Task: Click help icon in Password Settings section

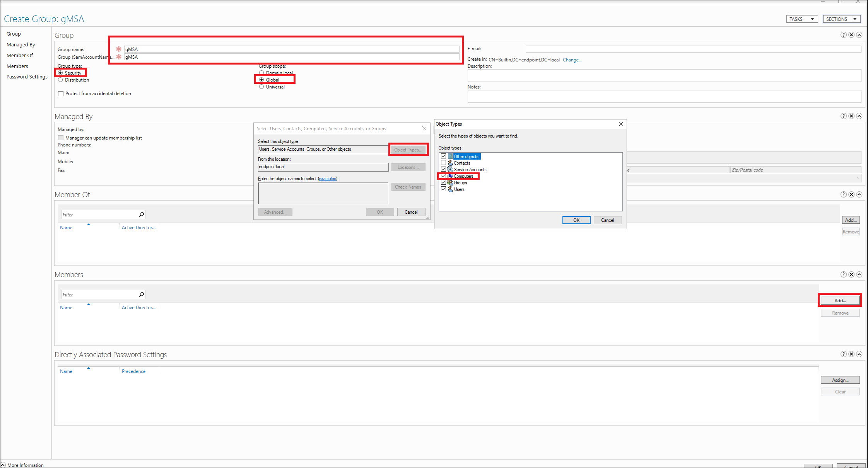Action: click(x=843, y=354)
